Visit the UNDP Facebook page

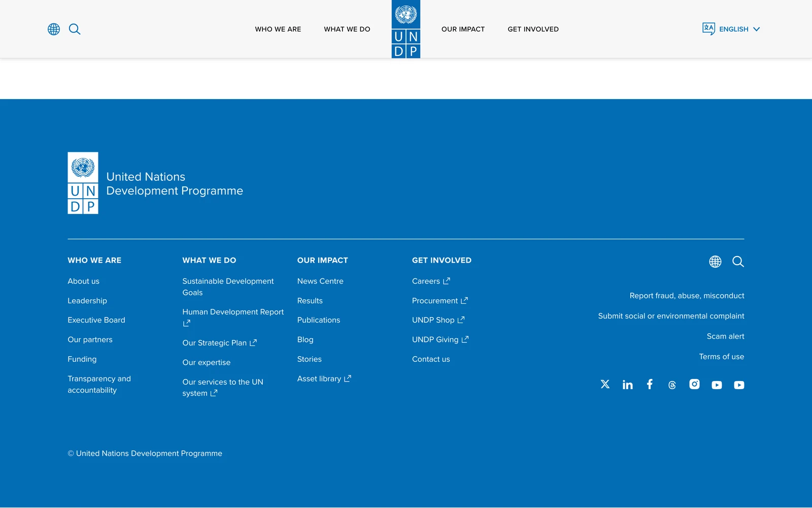tap(650, 384)
